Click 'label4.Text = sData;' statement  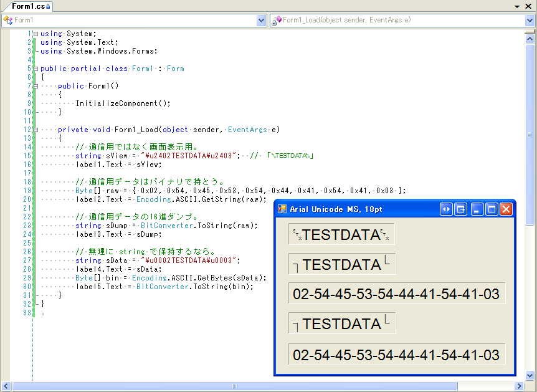118,269
